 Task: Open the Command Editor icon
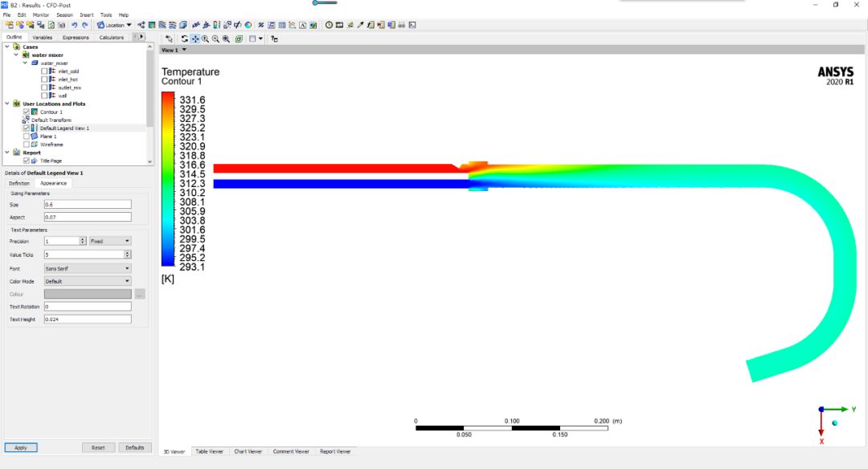[x=411, y=25]
